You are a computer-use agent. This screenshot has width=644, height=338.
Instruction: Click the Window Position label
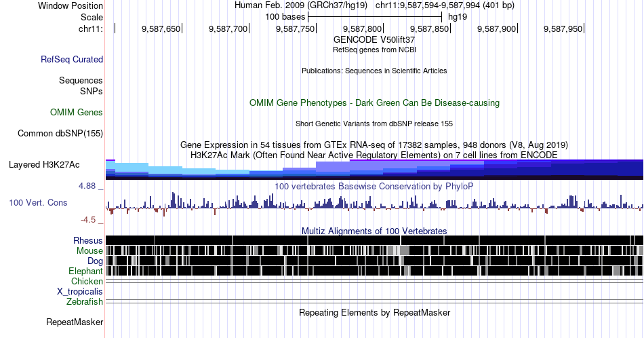71,5
